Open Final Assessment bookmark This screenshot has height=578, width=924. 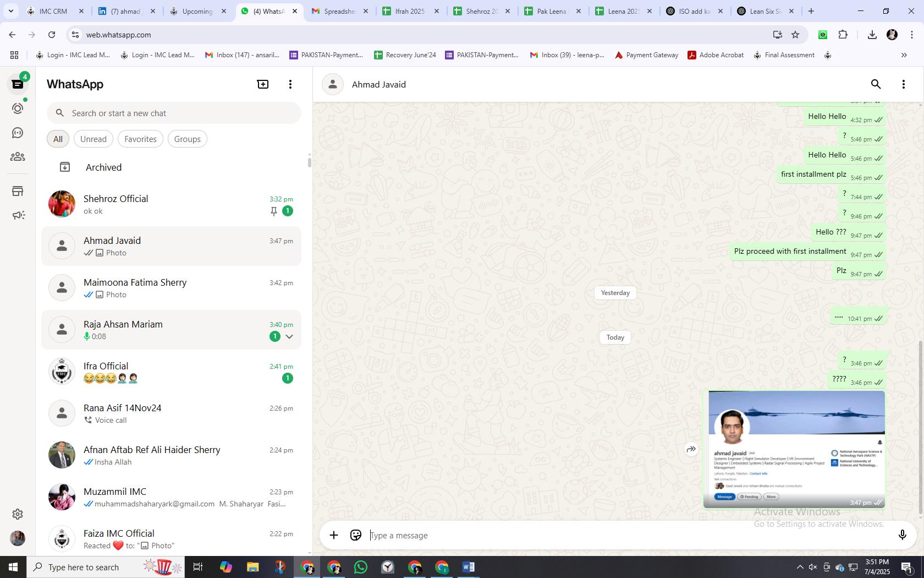coord(784,55)
